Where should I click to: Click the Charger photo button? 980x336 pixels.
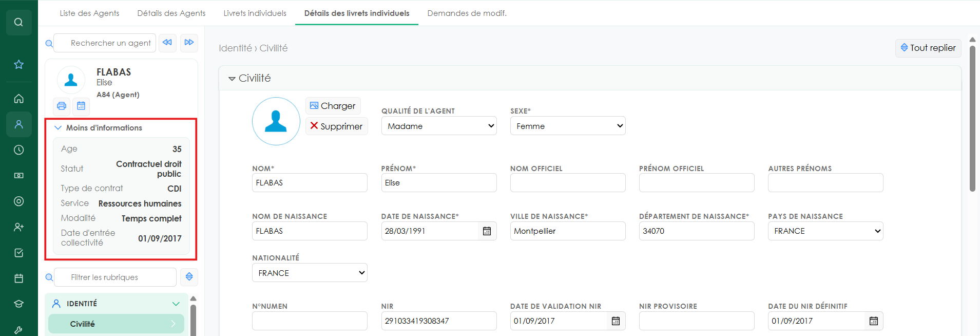pos(333,106)
